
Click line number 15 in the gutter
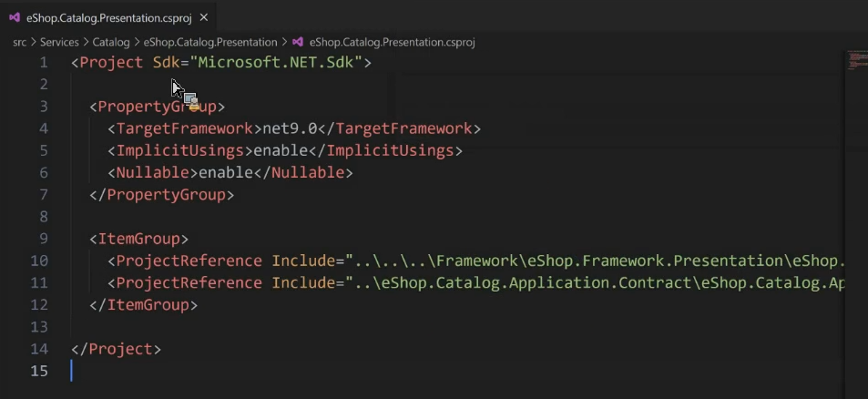click(39, 371)
